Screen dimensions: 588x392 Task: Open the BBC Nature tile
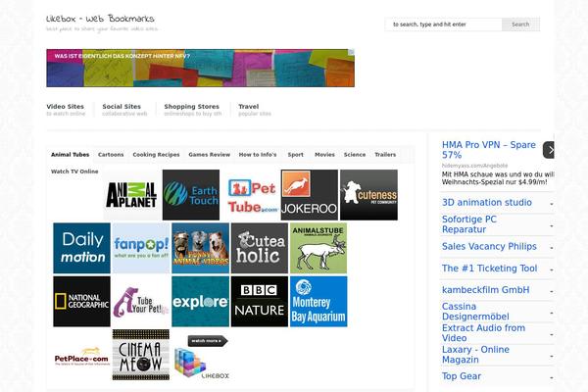pyautogui.click(x=260, y=302)
